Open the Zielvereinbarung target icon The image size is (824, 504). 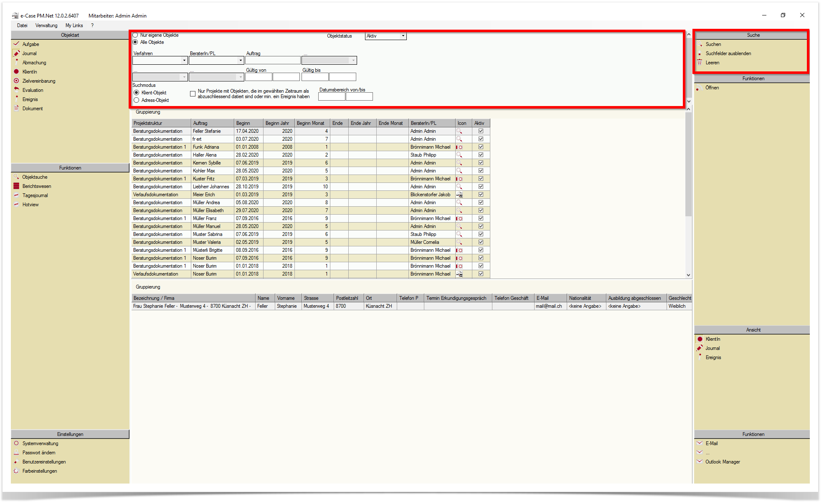click(x=16, y=81)
